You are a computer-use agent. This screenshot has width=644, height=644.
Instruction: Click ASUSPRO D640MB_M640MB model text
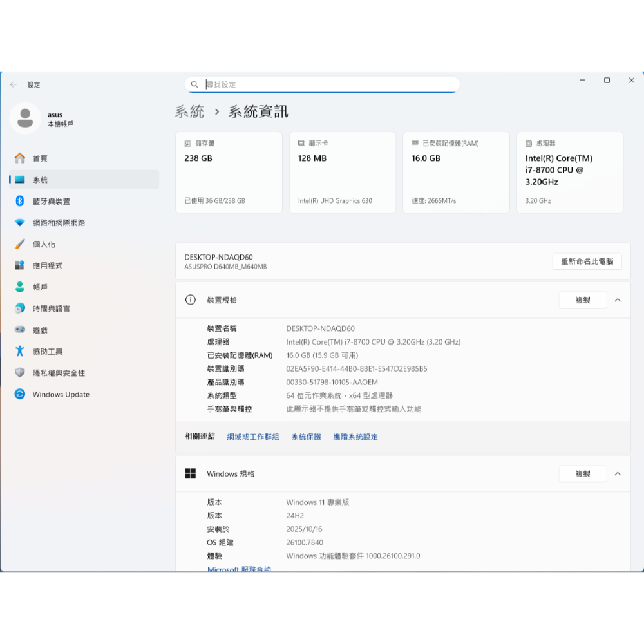pos(225,267)
